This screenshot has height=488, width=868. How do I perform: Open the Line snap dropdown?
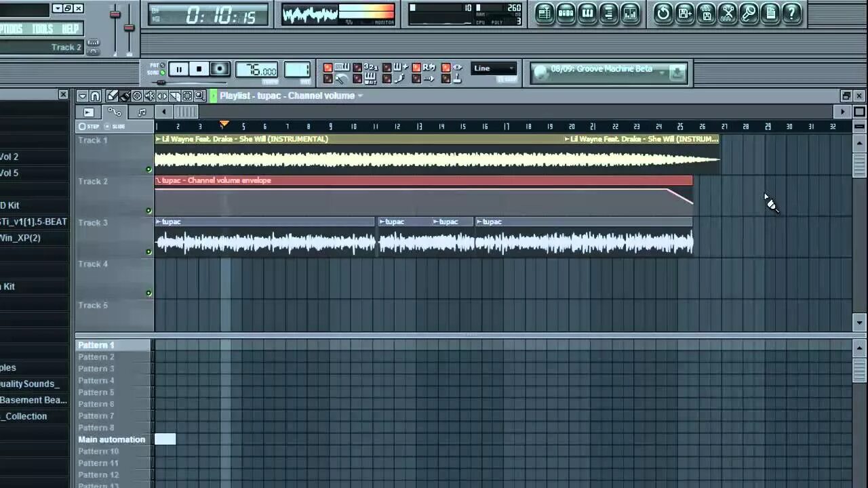[494, 68]
